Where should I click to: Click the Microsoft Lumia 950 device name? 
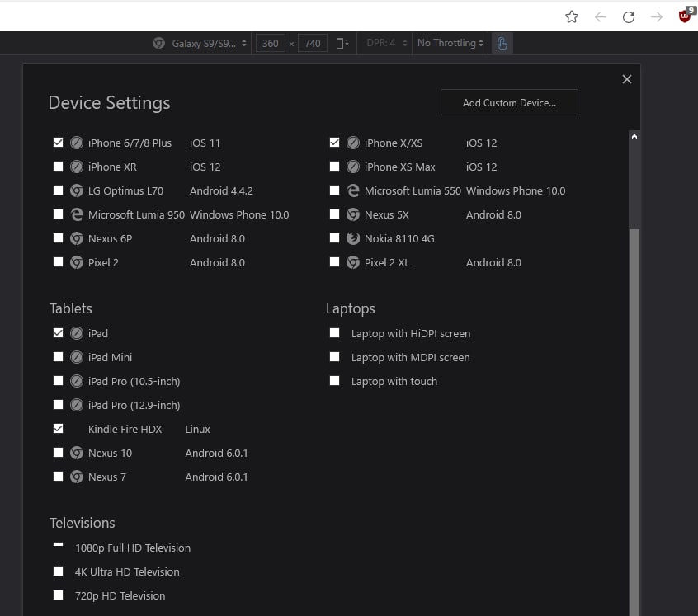[136, 215]
